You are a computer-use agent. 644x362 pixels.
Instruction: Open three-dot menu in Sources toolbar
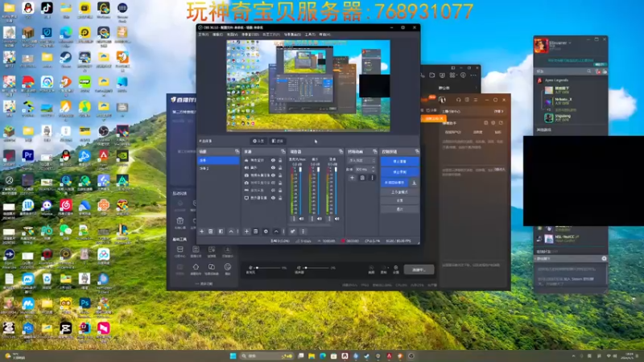283,232
